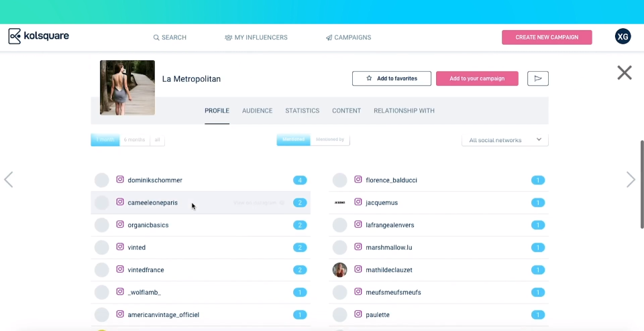
Task: Select the Mentioned toggle
Action: point(293,139)
